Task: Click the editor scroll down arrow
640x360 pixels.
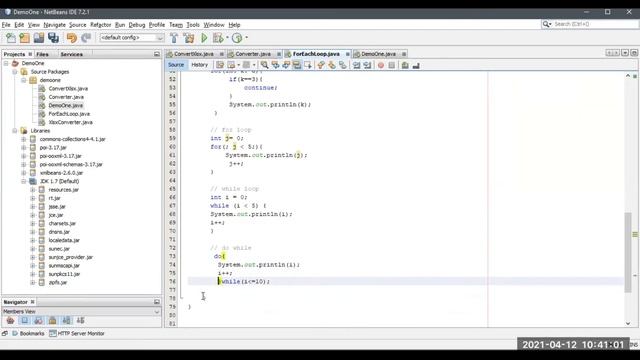Action: pyautogui.click(x=628, y=323)
